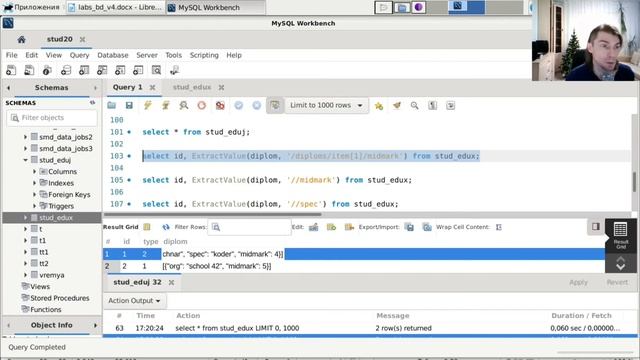Expand the Columns node

tap(34, 172)
